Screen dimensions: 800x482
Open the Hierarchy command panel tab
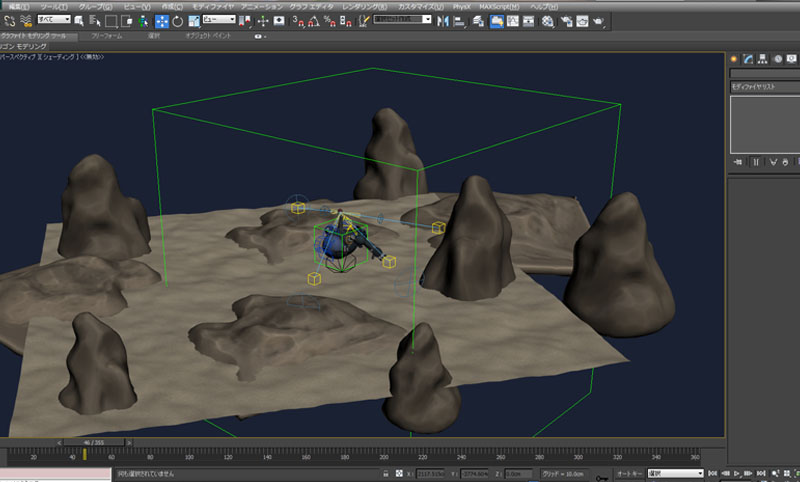coord(762,59)
